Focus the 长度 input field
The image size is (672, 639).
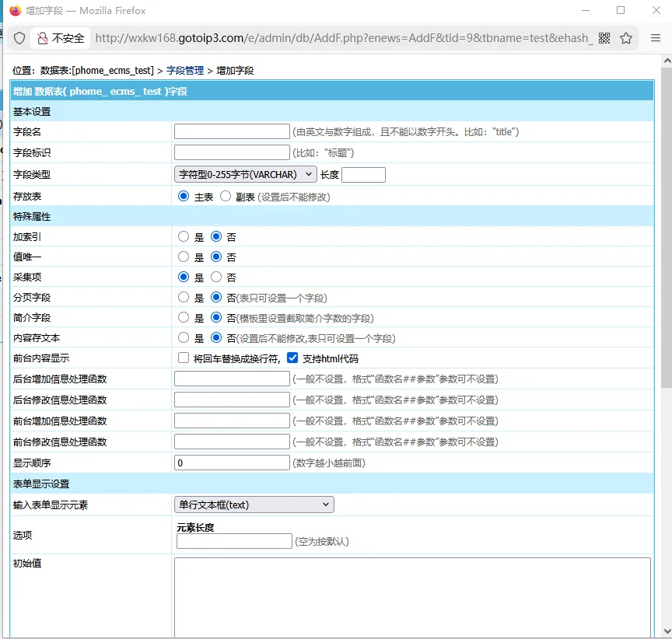363,175
